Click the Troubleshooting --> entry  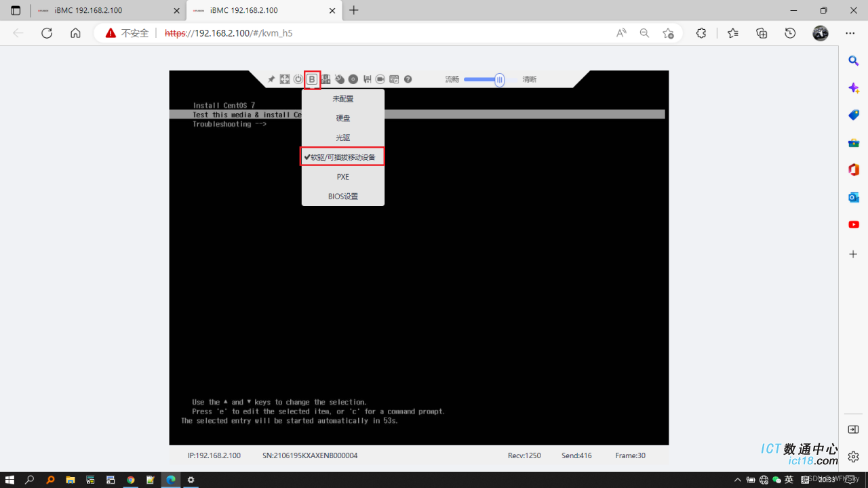point(230,124)
